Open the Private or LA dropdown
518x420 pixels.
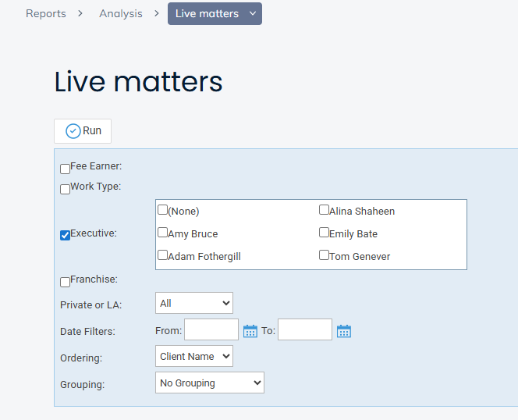tap(194, 303)
